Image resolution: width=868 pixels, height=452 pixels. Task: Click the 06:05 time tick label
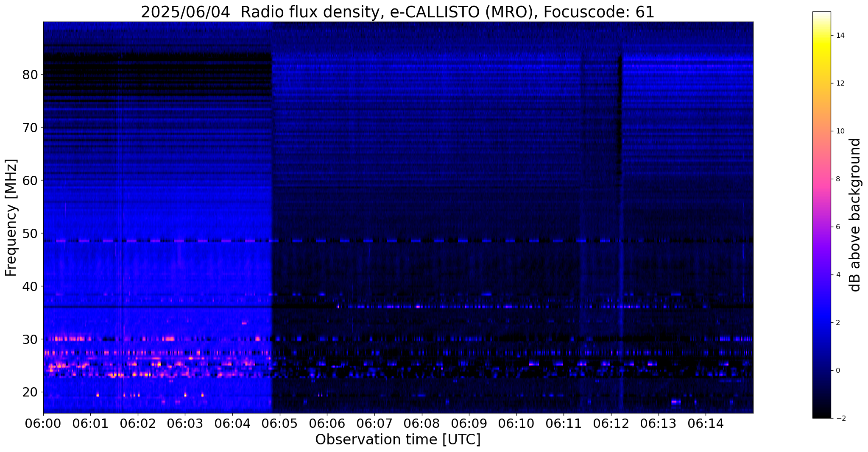pos(280,423)
